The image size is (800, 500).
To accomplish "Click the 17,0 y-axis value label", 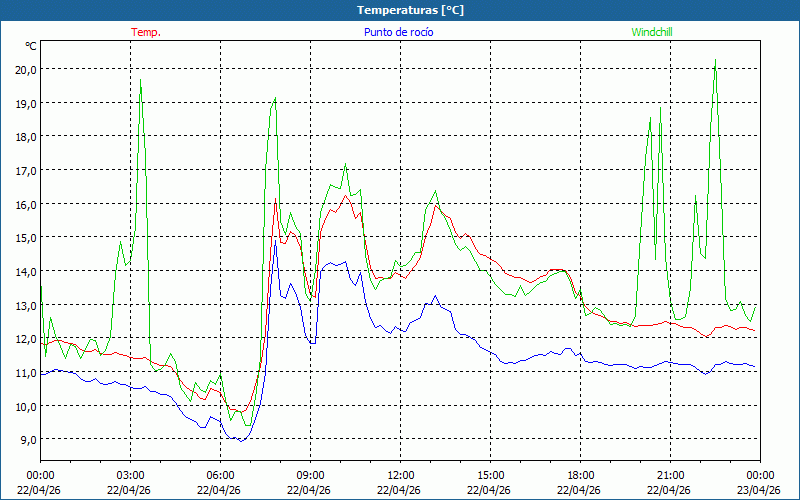I will click(x=25, y=170).
